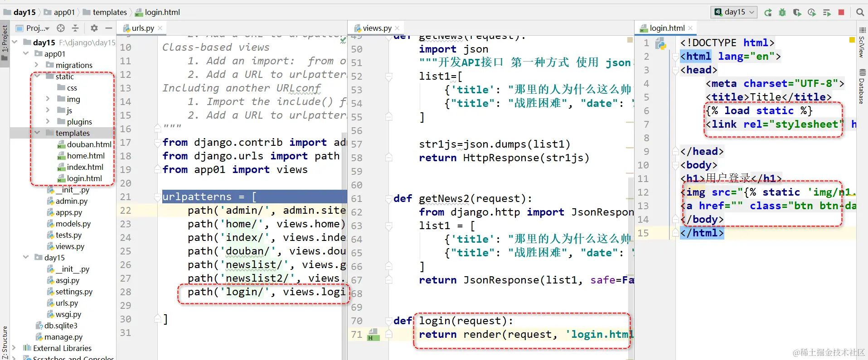The image size is (868, 360).
Task: Click the green checkmark inspection icon in urls.py
Action: pos(343,40)
